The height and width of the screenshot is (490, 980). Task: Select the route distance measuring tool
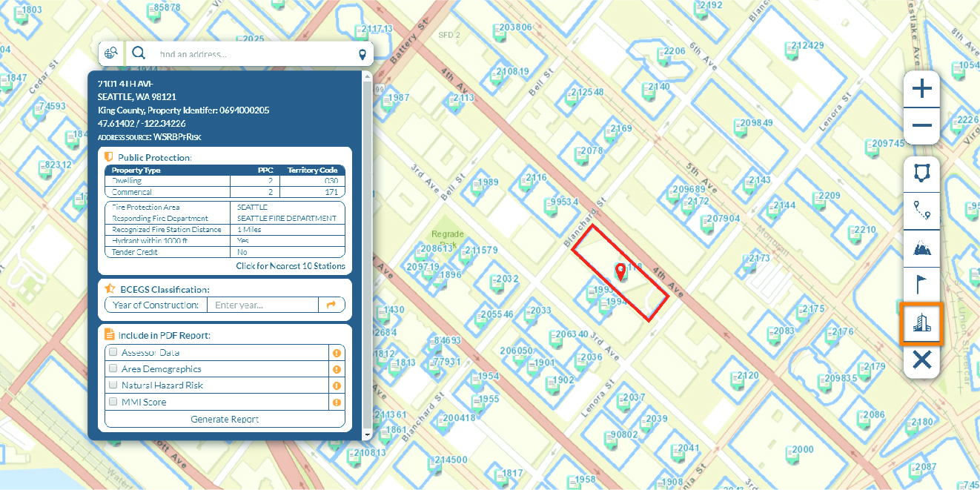[x=921, y=211]
